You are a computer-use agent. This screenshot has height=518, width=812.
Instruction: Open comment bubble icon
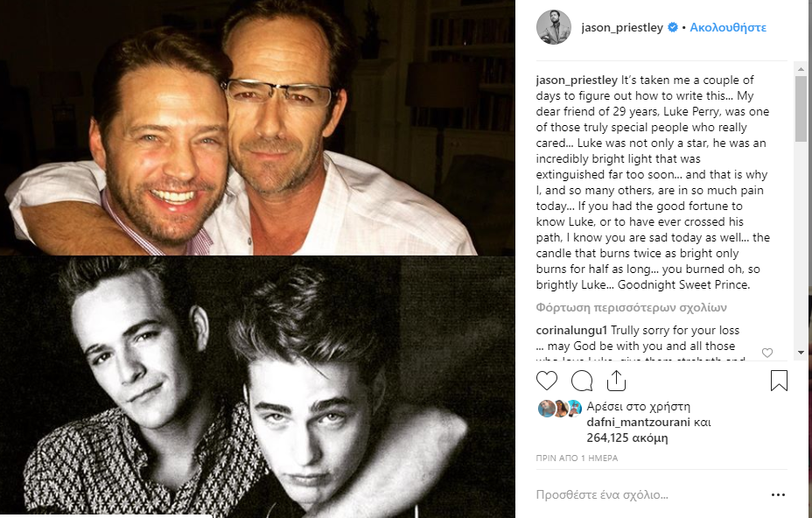click(582, 381)
